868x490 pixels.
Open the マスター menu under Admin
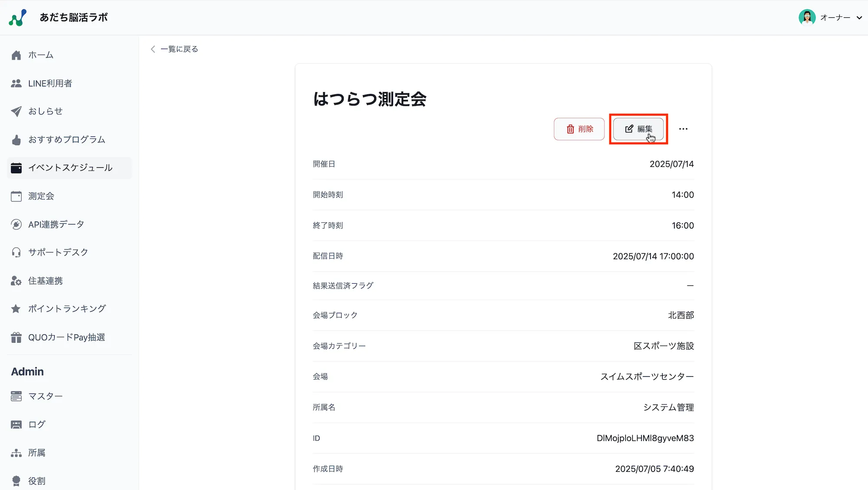[16, 396]
